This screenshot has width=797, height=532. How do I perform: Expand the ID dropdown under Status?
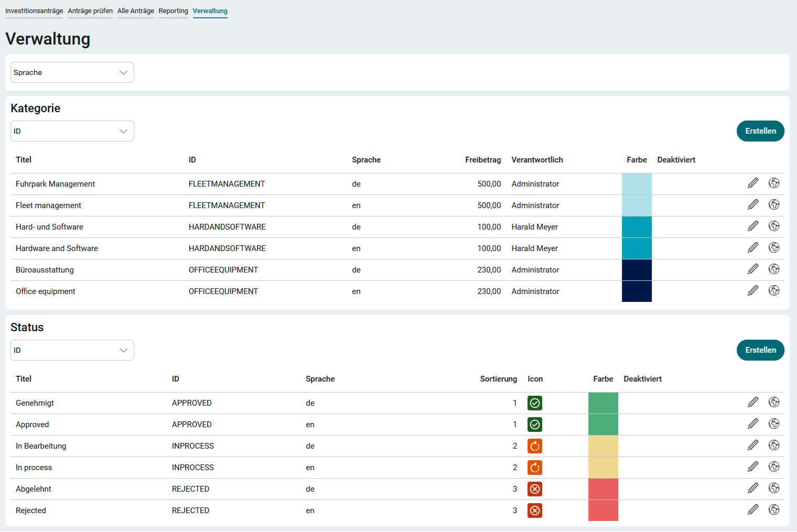(72, 350)
